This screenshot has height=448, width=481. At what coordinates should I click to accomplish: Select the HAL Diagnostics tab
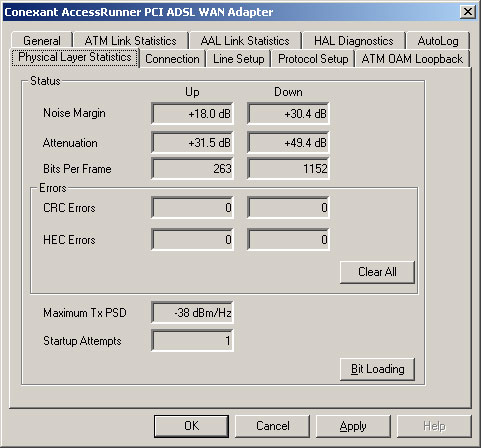[x=354, y=40]
